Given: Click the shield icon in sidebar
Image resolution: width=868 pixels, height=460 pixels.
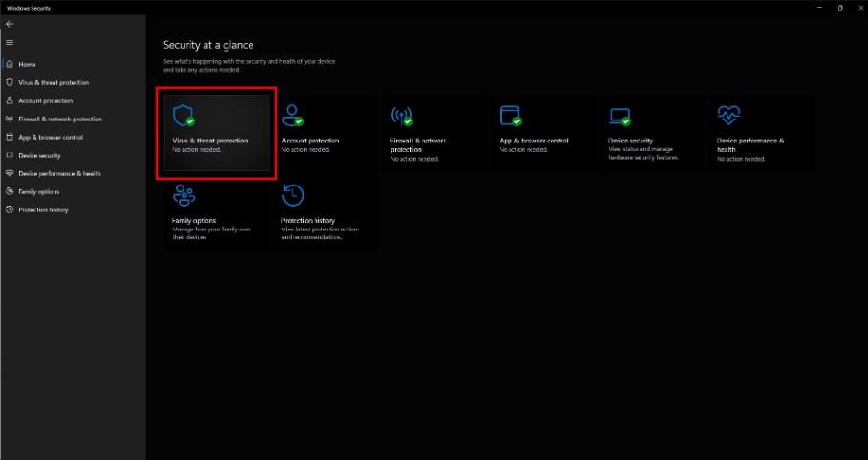Looking at the screenshot, I should [x=10, y=82].
